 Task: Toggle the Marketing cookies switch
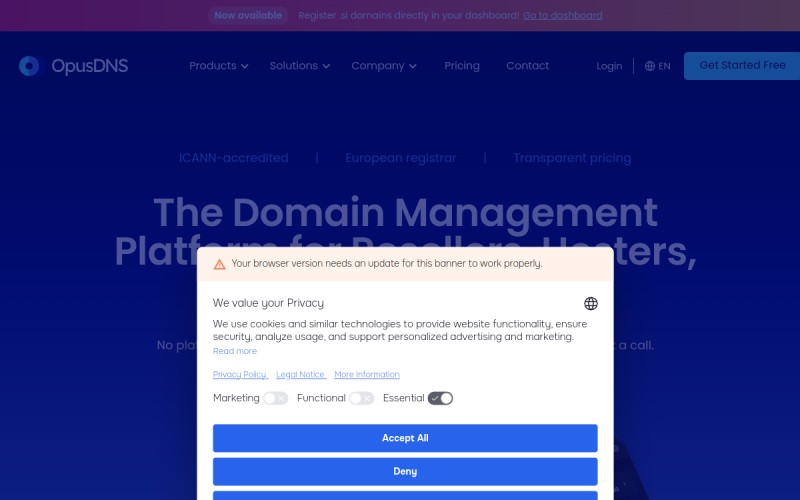point(276,398)
